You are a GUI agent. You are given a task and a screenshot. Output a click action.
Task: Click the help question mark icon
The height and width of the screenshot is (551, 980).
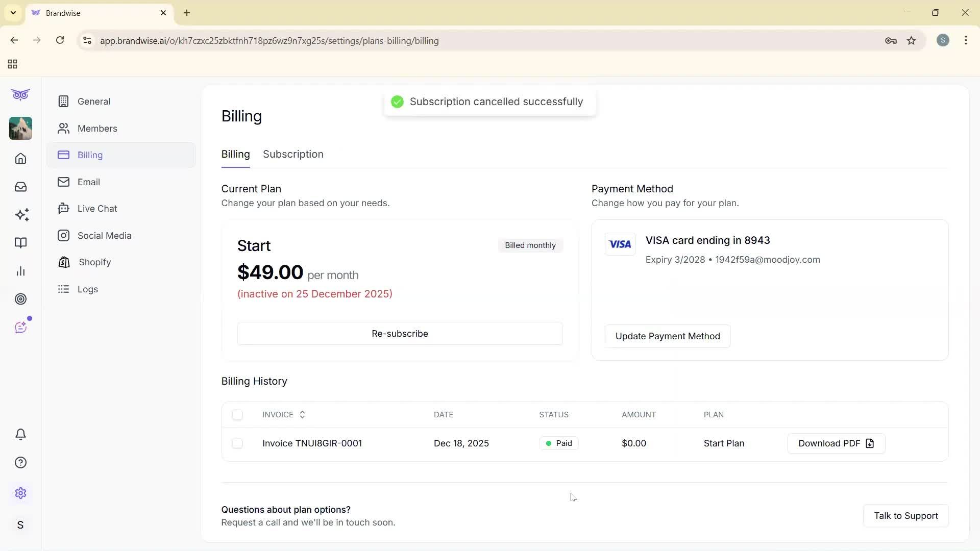coord(20,463)
